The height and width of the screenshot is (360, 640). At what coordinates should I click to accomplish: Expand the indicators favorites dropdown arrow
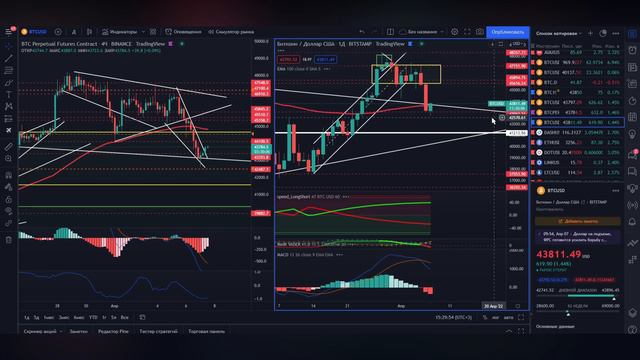click(x=143, y=32)
